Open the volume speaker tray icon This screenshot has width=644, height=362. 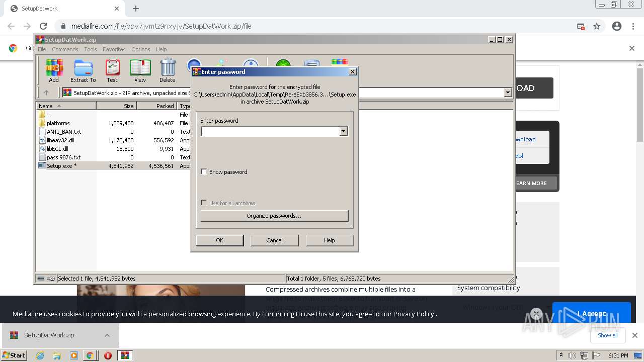pyautogui.click(x=573, y=355)
